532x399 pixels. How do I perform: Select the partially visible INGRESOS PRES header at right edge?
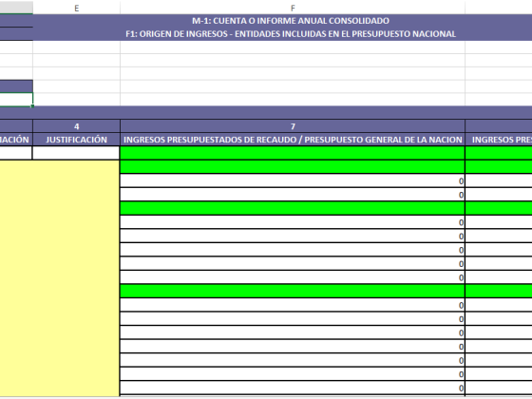pyautogui.click(x=499, y=140)
